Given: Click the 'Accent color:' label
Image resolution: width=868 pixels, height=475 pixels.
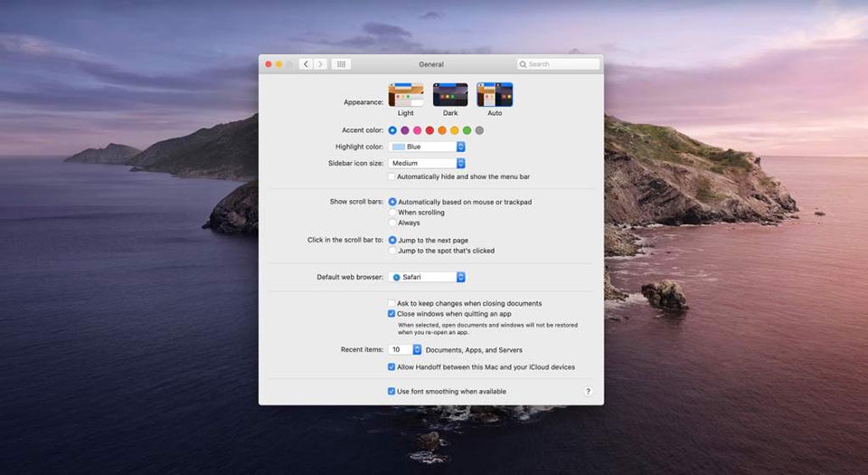Looking at the screenshot, I should pos(363,130).
